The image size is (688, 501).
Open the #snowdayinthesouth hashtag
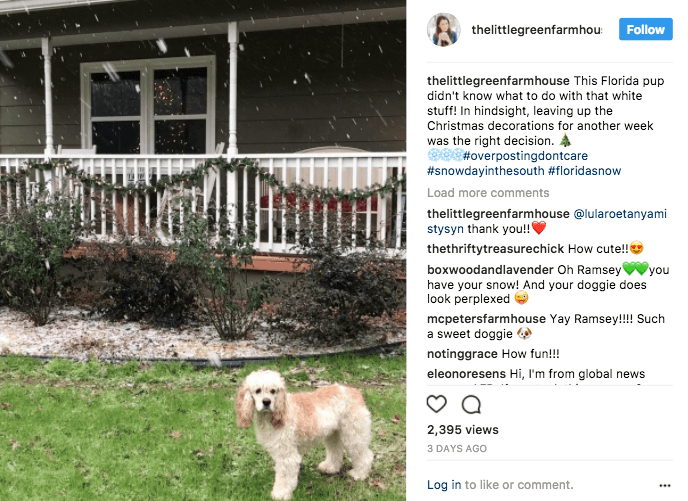(486, 171)
